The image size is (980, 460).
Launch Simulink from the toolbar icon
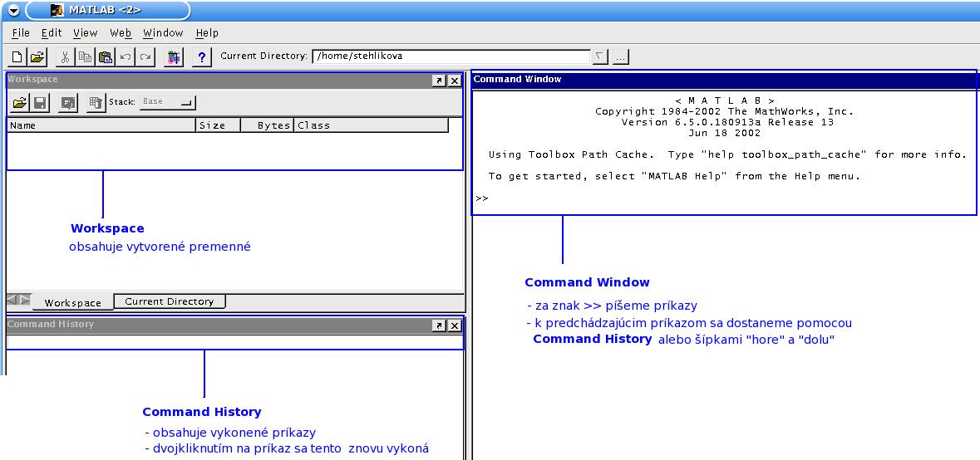coord(173,57)
